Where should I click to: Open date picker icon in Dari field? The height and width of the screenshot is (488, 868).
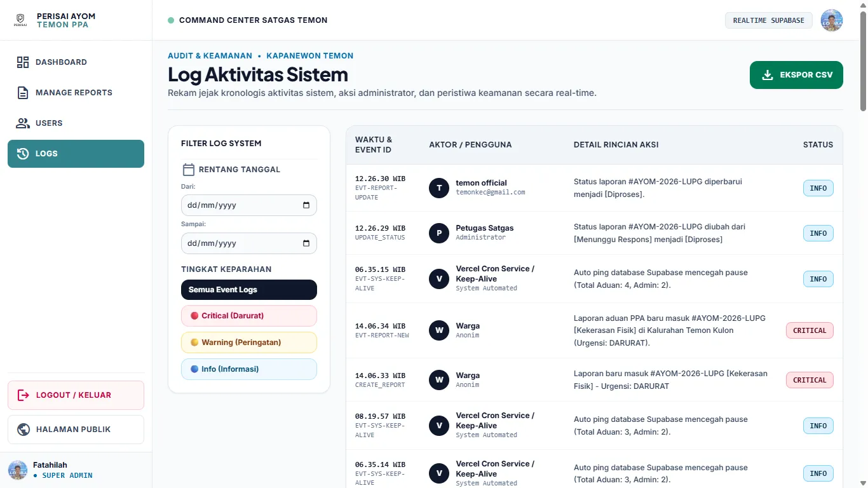click(x=306, y=205)
